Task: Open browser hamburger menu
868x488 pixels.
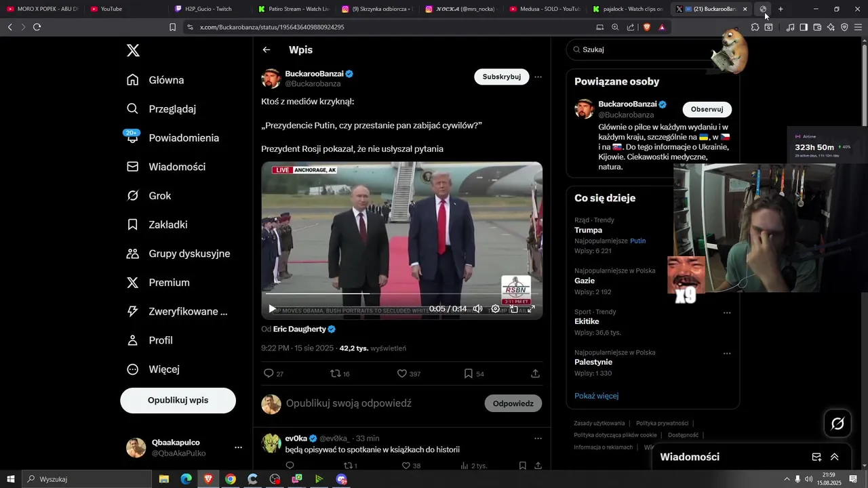Action: click(x=858, y=27)
